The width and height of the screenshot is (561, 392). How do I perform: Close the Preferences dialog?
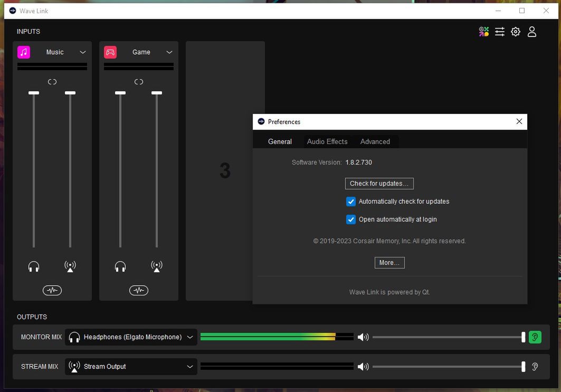519,121
